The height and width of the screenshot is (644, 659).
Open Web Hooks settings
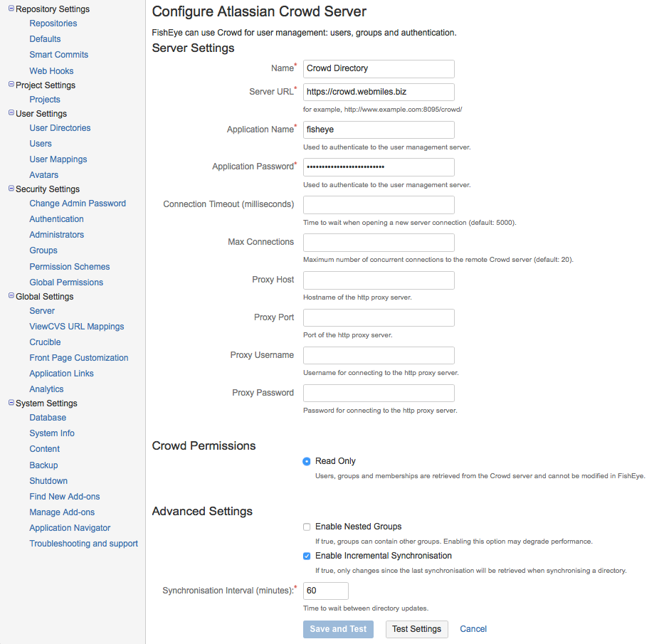(x=51, y=71)
